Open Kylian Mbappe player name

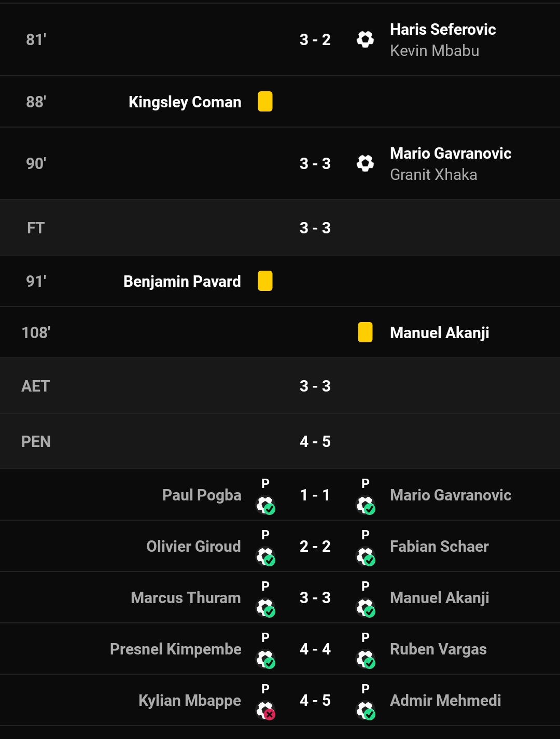[190, 701]
